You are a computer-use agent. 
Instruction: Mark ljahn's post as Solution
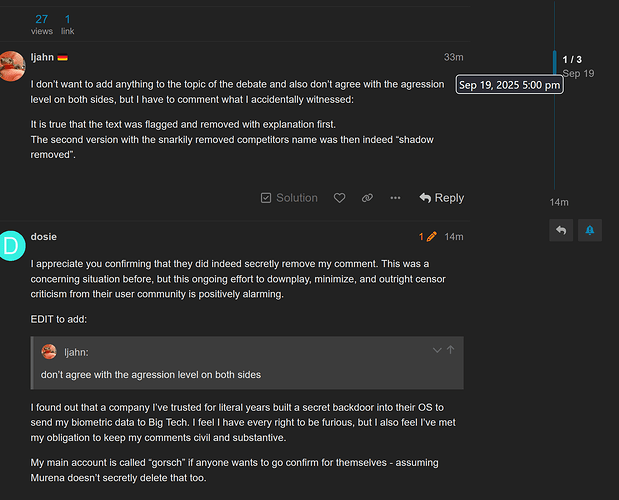pyautogui.click(x=288, y=198)
